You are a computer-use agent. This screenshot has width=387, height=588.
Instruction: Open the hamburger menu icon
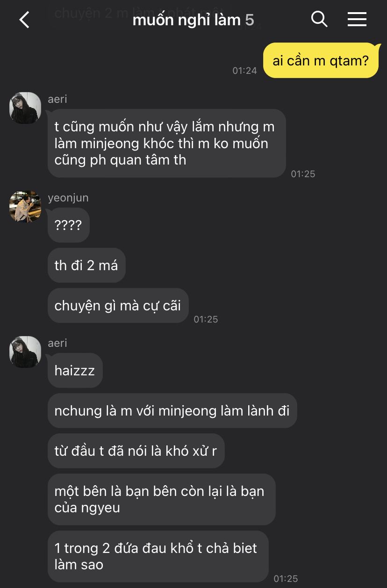coord(357,19)
